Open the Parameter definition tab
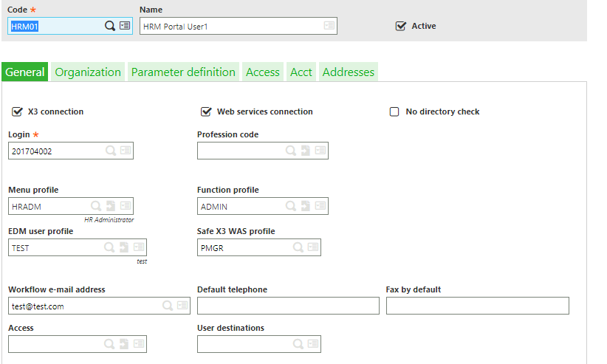 coord(183,72)
